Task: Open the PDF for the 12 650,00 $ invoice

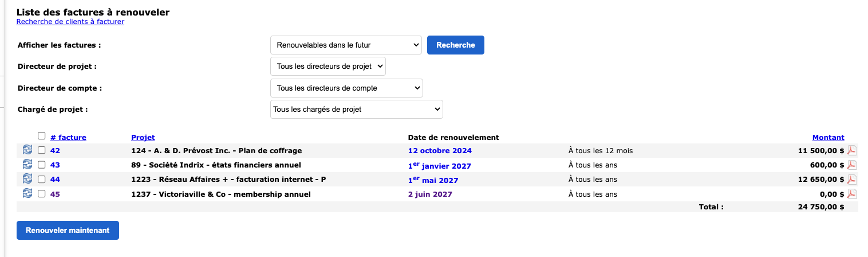Action: (x=852, y=180)
